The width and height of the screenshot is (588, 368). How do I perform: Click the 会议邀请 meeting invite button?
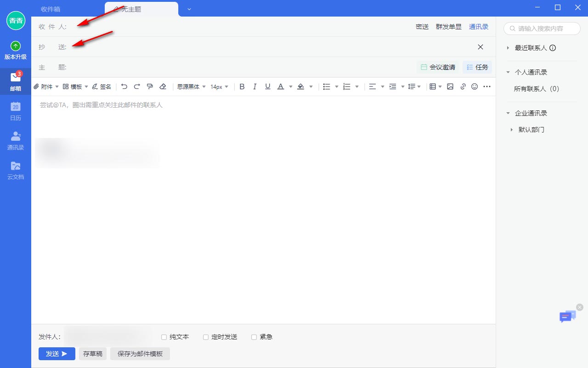(x=438, y=67)
